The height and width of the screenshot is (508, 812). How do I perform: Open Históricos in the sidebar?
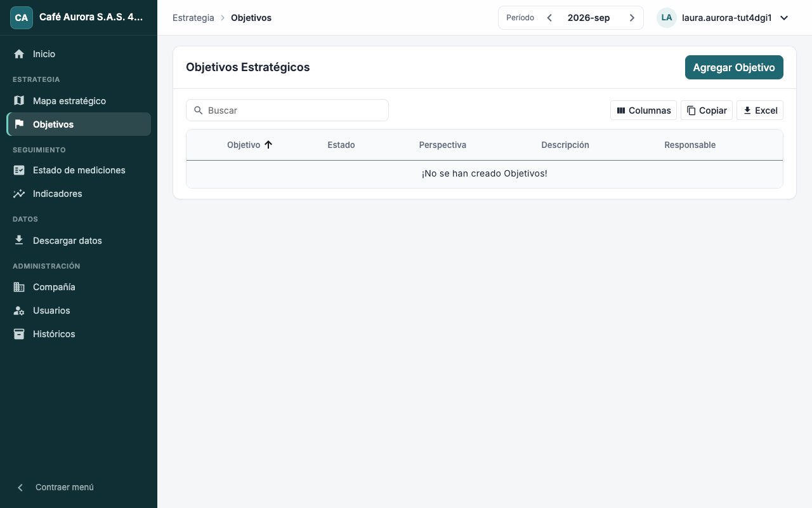click(79, 334)
